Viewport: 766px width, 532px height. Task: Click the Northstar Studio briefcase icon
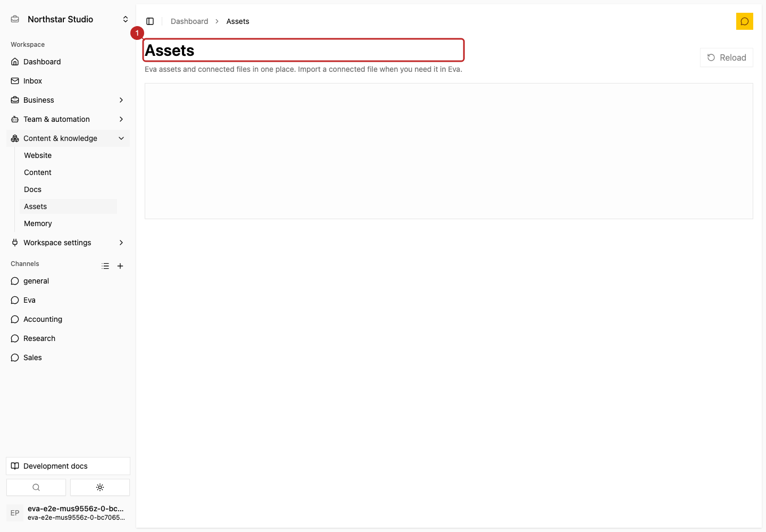[15, 19]
